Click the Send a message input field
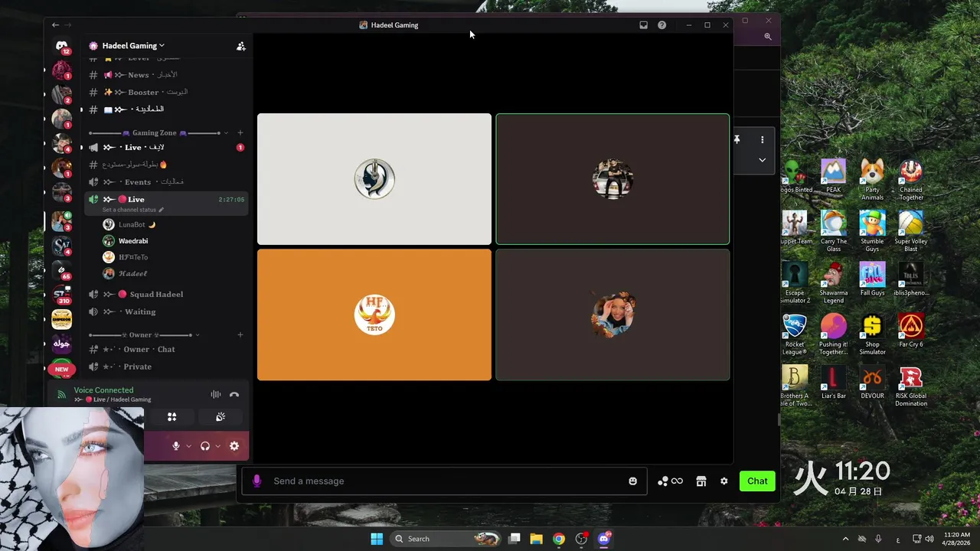Screen dimensions: 980x551 pos(444,481)
